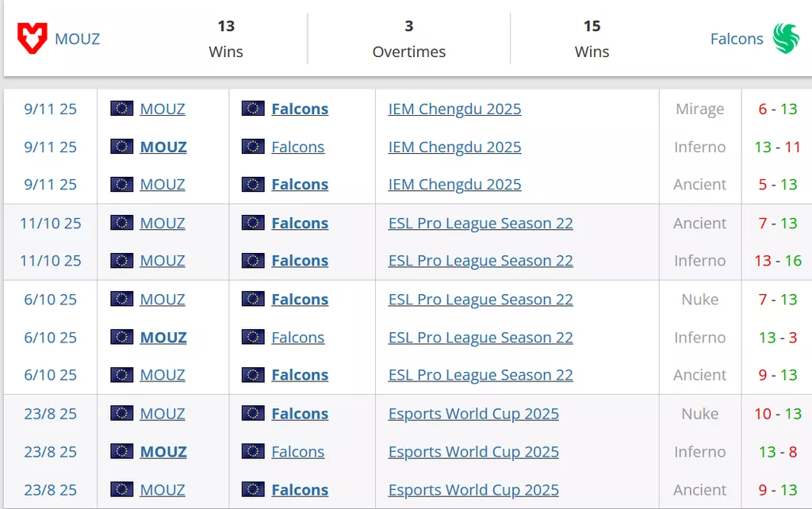Click the 13 - 3 Inferno score

click(777, 337)
